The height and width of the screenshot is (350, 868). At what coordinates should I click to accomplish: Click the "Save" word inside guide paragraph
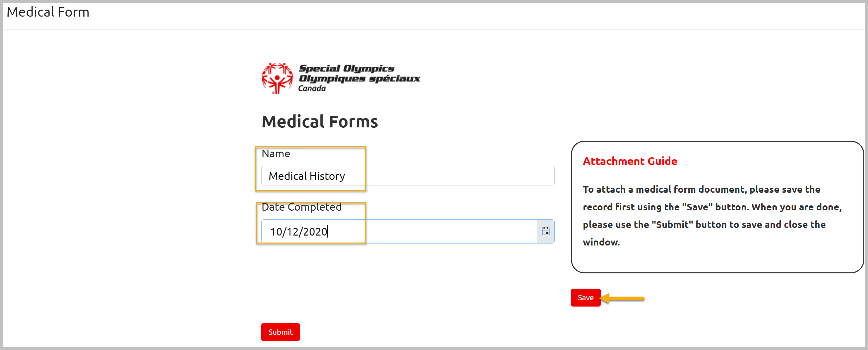tap(697, 207)
